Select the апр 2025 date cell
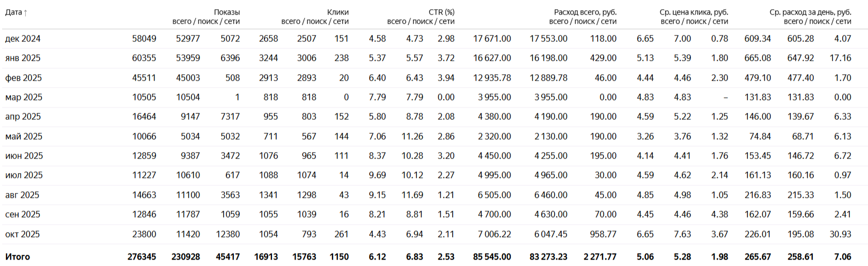 point(23,117)
